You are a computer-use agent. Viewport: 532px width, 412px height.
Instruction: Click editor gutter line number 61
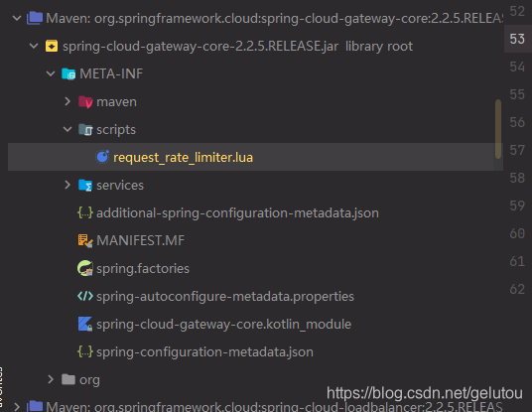tap(517, 261)
